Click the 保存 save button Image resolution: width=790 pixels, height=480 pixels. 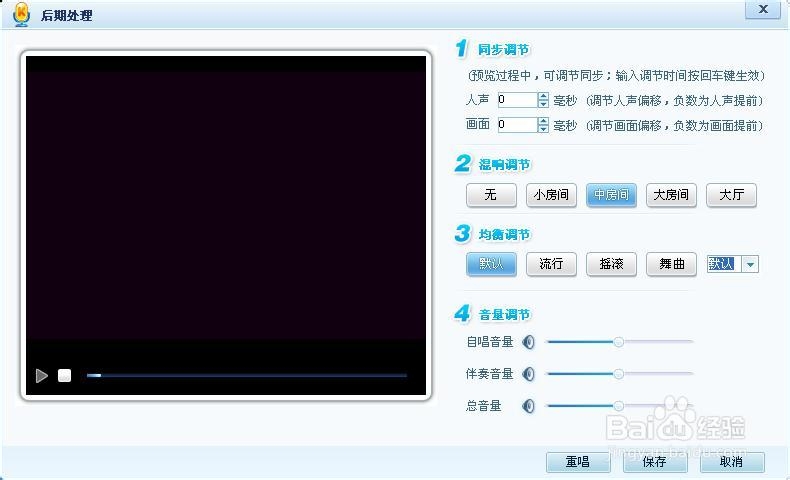(x=654, y=462)
